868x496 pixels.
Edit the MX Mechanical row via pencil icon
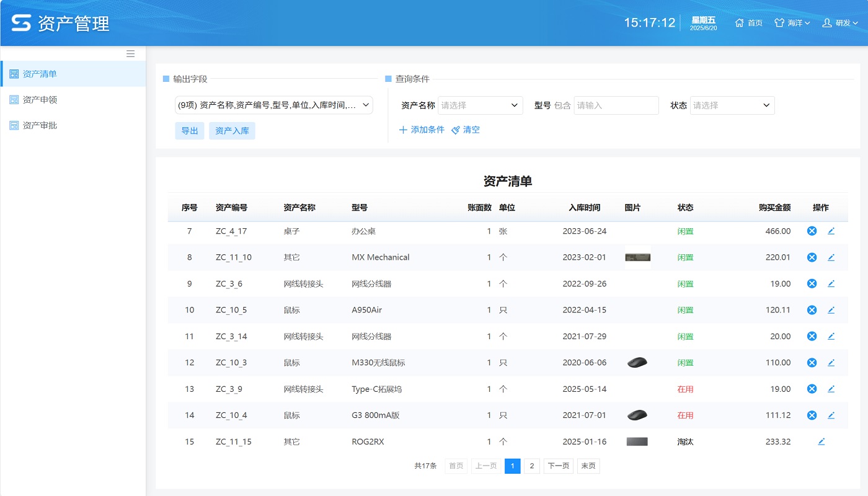click(x=831, y=257)
